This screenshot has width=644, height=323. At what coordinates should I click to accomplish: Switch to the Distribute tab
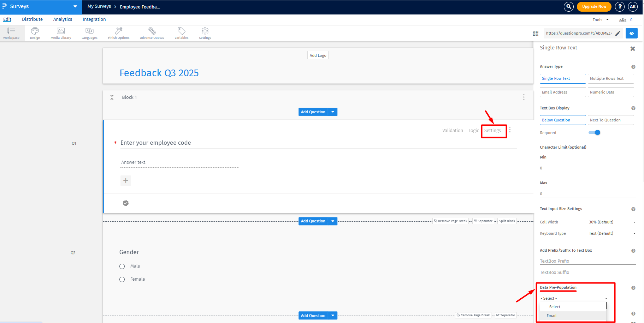click(x=32, y=19)
